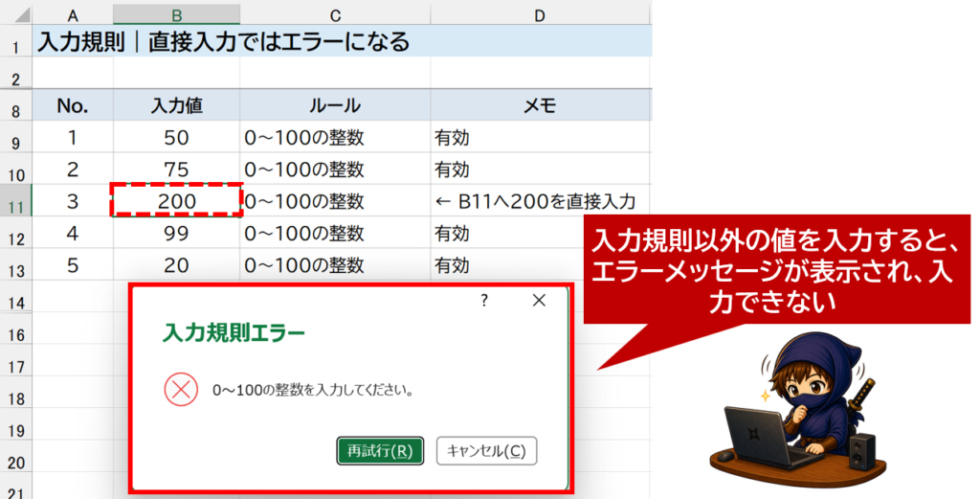Click the red error X icon
The image size is (980, 499).
pos(181,390)
